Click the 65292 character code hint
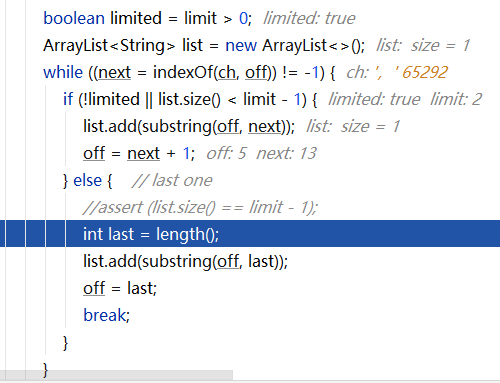The height and width of the screenshot is (383, 500). pos(425,73)
